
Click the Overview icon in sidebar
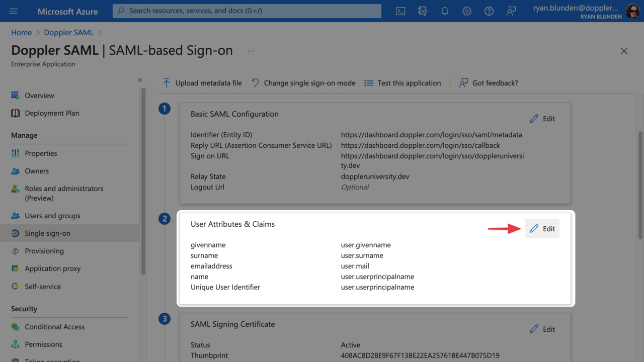click(x=16, y=96)
